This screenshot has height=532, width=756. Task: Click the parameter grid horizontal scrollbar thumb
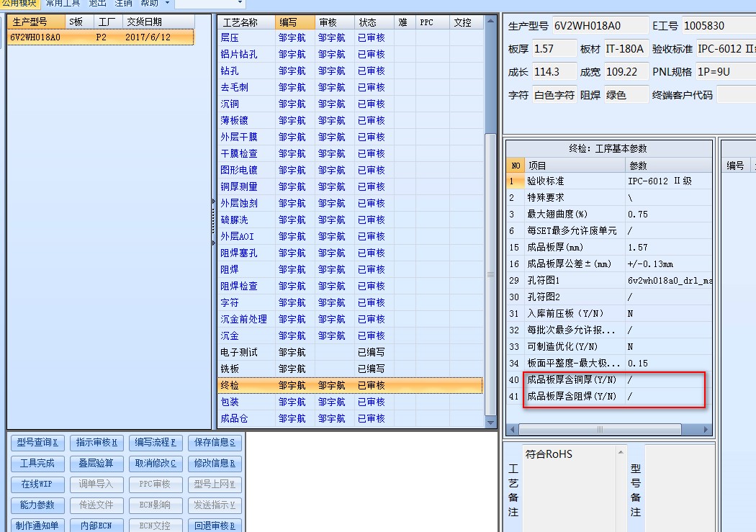tap(600, 429)
